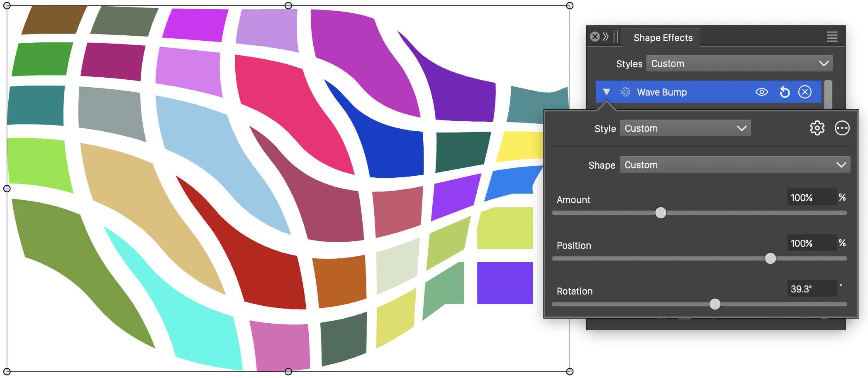The image size is (868, 378).
Task: Open the Styles dropdown
Action: tap(739, 64)
